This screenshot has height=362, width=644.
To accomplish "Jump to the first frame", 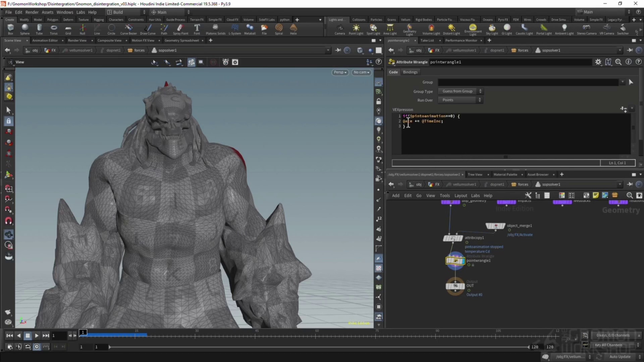I will [x=9, y=336].
